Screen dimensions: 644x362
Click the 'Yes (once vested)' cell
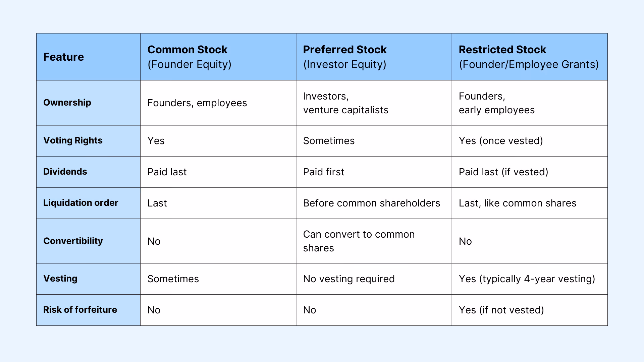point(530,141)
